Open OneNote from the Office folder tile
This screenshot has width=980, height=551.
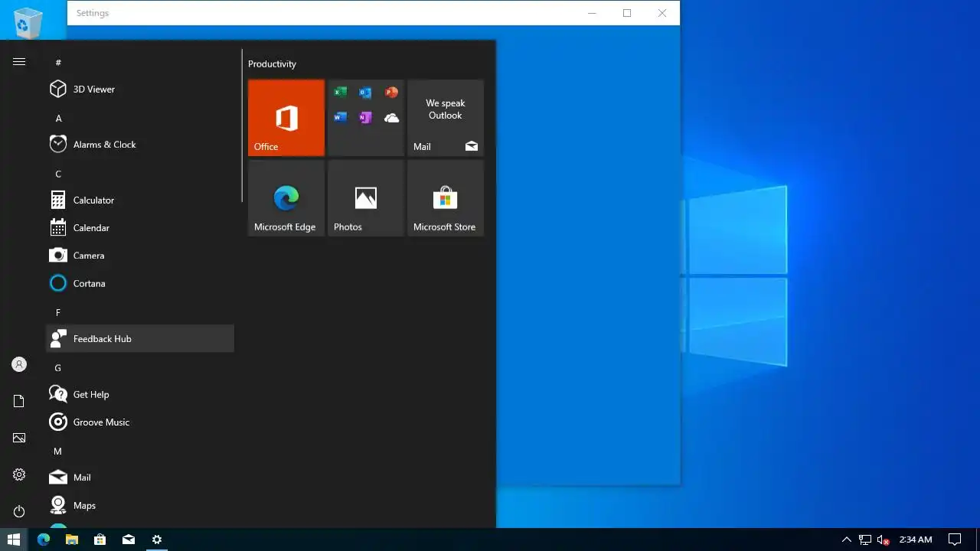click(x=365, y=117)
